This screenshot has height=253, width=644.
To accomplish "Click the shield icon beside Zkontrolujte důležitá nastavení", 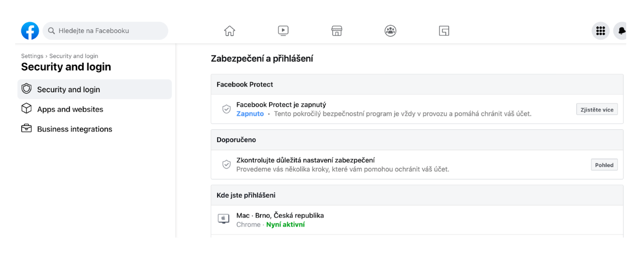I will pos(227,164).
